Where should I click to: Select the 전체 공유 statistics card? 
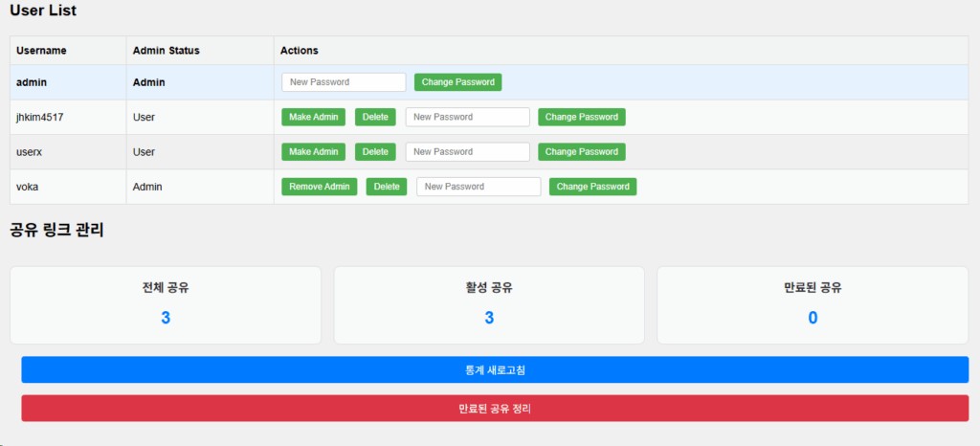tap(166, 304)
